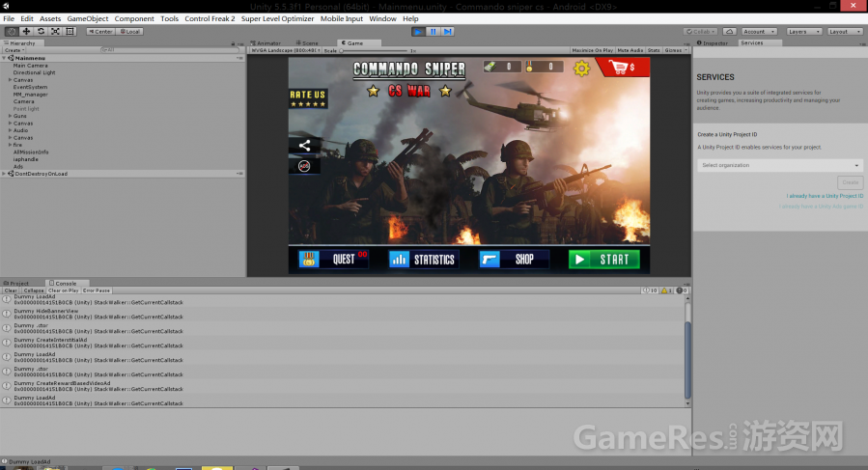Click the Step frame button

click(x=448, y=32)
